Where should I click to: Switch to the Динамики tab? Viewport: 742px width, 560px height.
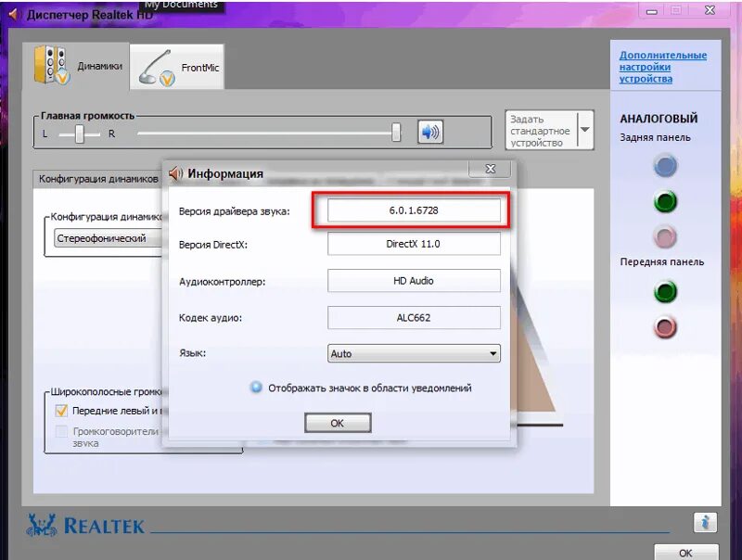click(77, 66)
